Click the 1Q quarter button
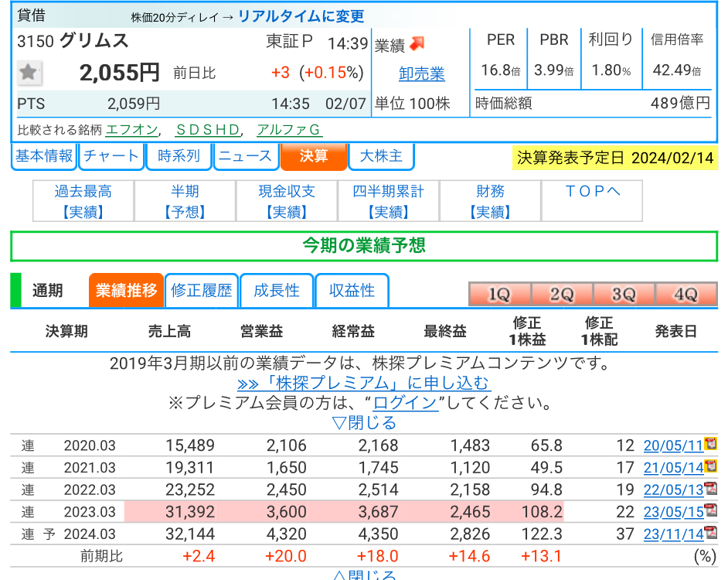The width and height of the screenshot is (728, 580). (x=499, y=294)
